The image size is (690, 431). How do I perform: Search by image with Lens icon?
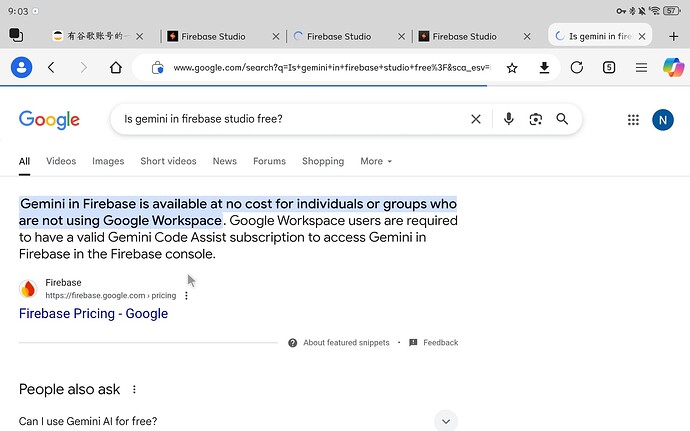[536, 119]
